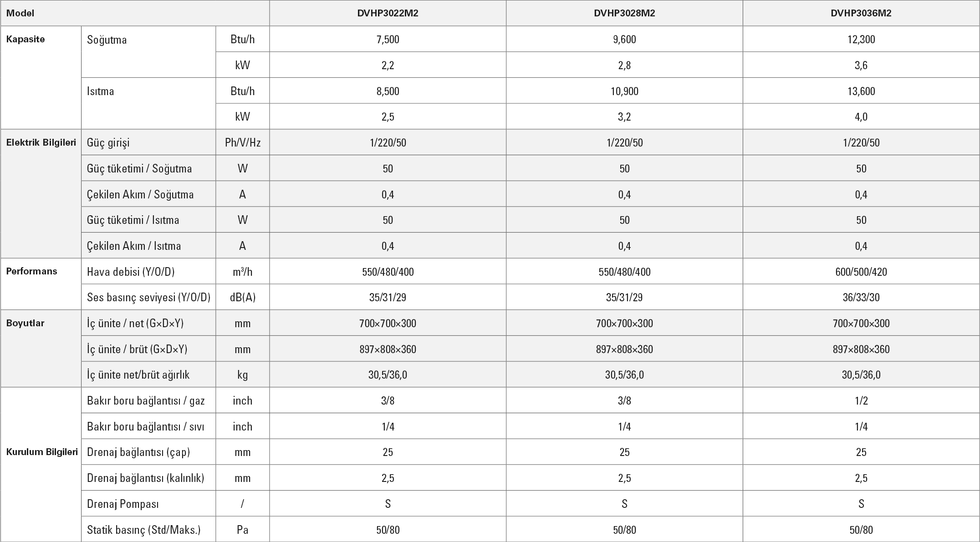Click the Ses basınç seviyesi row label
This screenshot has height=542, width=980.
coord(148,298)
